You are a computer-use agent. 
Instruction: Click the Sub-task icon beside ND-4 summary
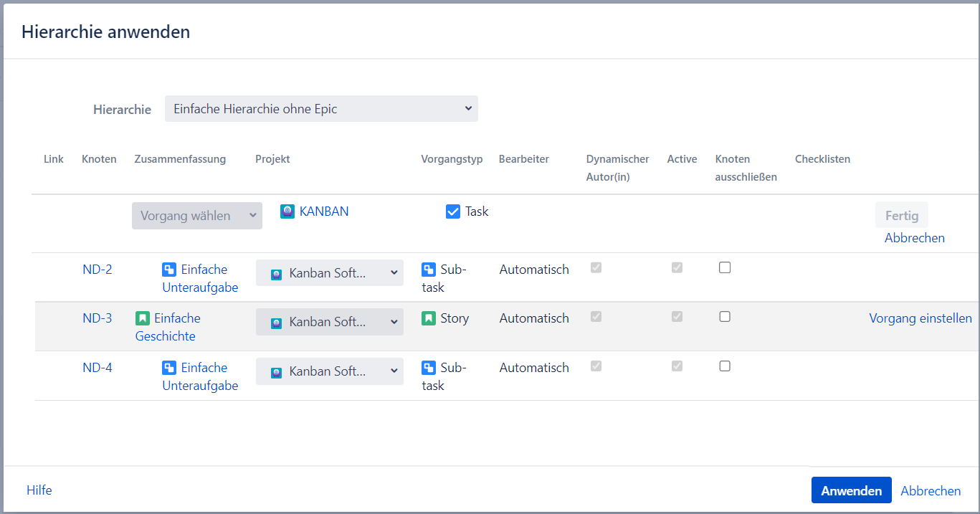pyautogui.click(x=169, y=368)
